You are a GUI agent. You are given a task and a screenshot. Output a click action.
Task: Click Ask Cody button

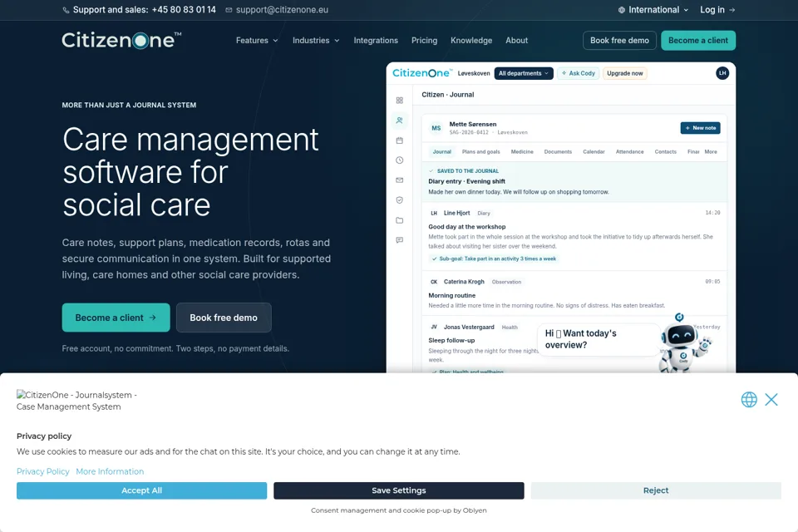point(579,73)
